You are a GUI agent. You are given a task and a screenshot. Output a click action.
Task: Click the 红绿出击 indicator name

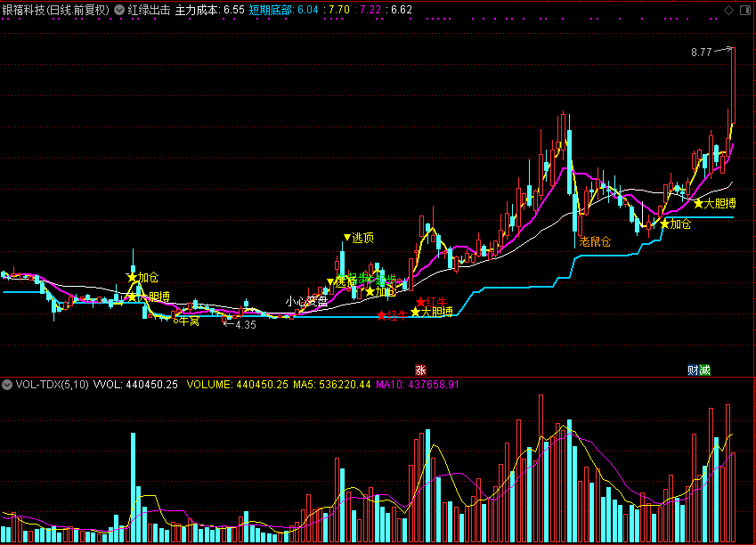point(149,10)
